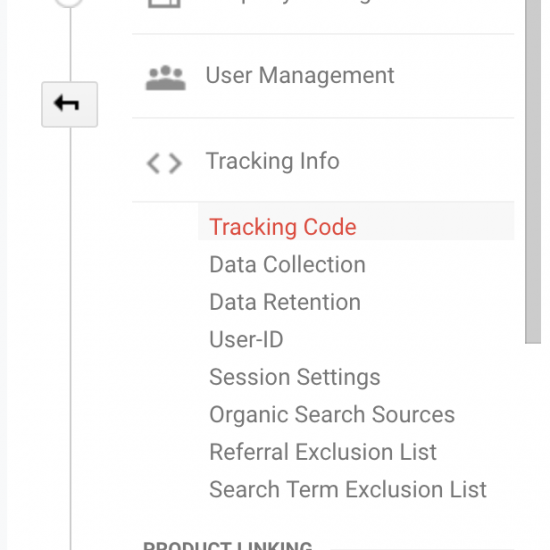Open Referral Exclusion List
Viewport: 550px width, 550px height.
pos(323,451)
